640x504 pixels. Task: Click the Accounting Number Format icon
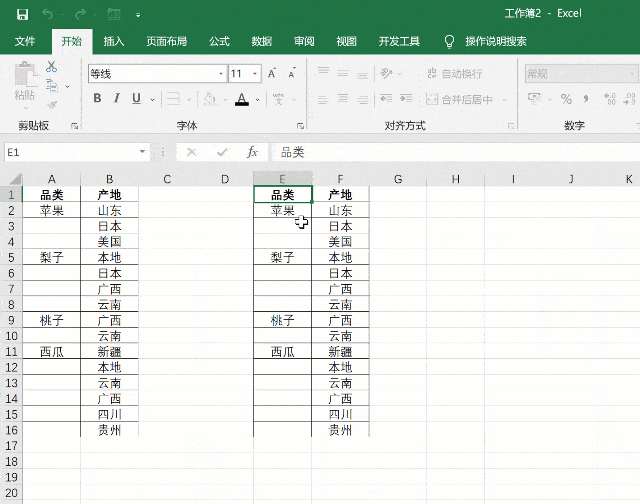click(534, 98)
